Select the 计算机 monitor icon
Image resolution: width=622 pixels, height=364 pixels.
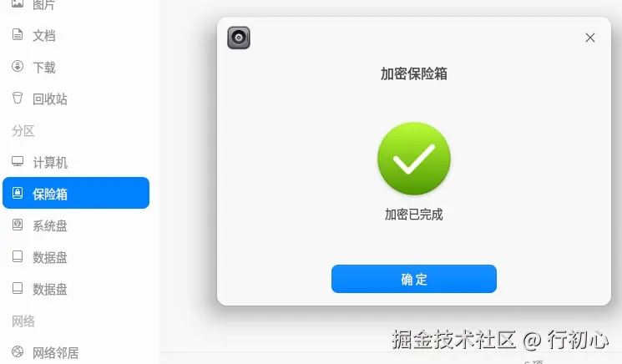pos(18,161)
